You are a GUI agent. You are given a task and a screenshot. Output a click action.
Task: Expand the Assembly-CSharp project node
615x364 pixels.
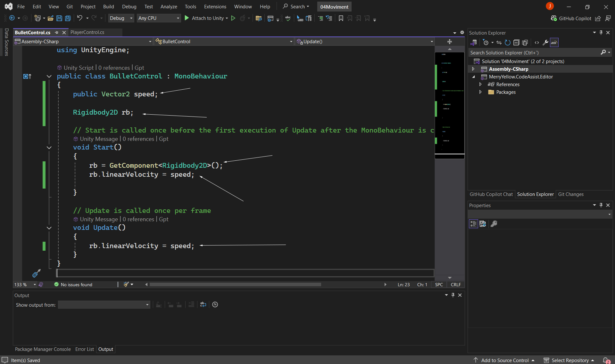(x=473, y=69)
